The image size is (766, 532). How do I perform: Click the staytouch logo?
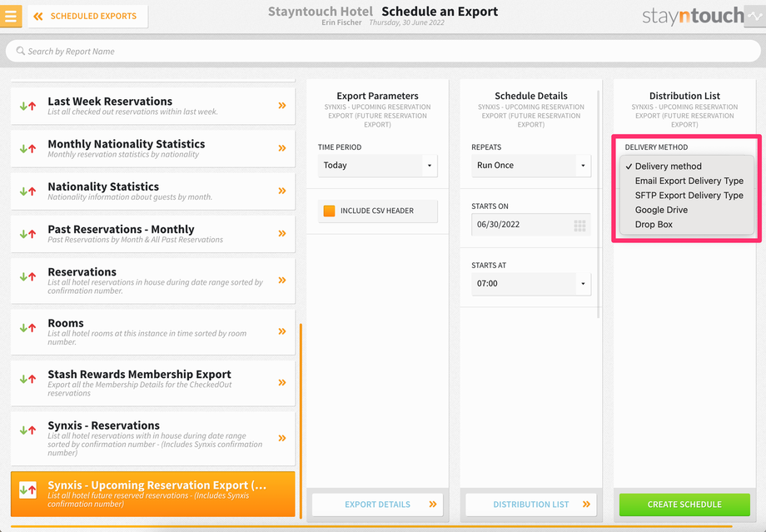tap(693, 16)
